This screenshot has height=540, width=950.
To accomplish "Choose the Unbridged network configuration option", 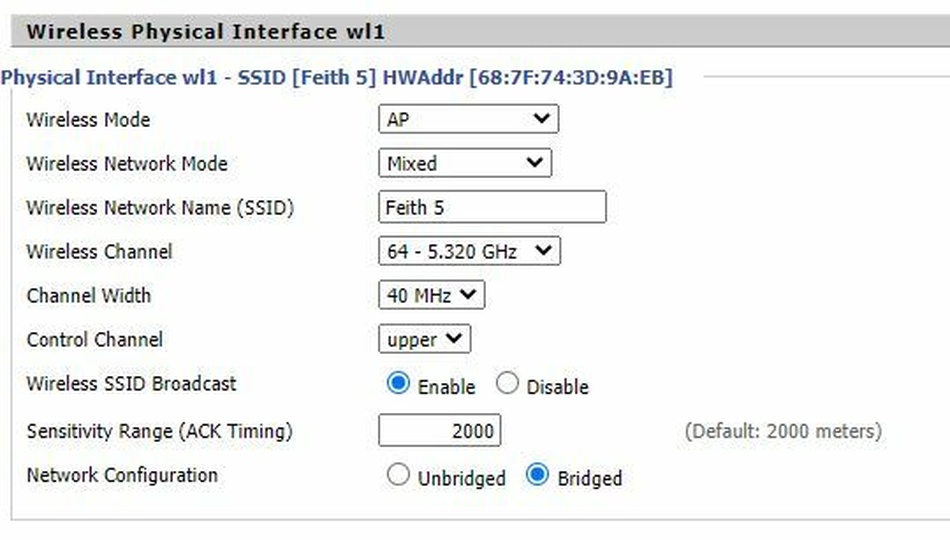I will click(399, 476).
